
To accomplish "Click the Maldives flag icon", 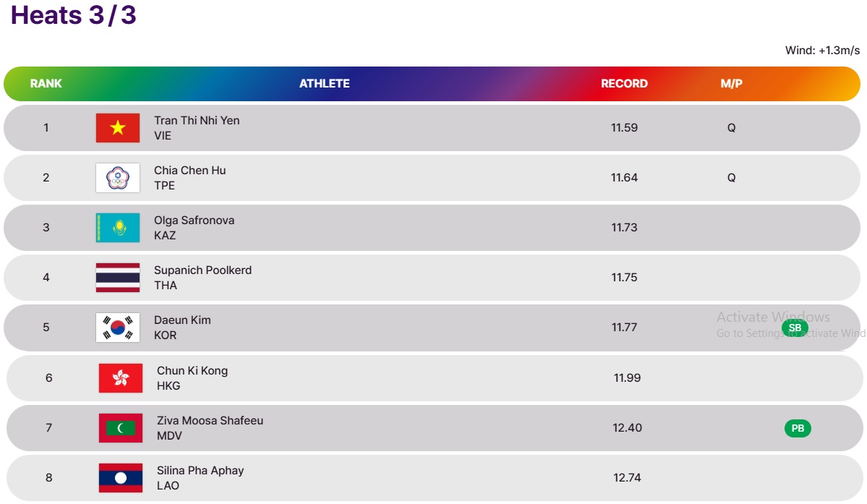I will [x=121, y=428].
